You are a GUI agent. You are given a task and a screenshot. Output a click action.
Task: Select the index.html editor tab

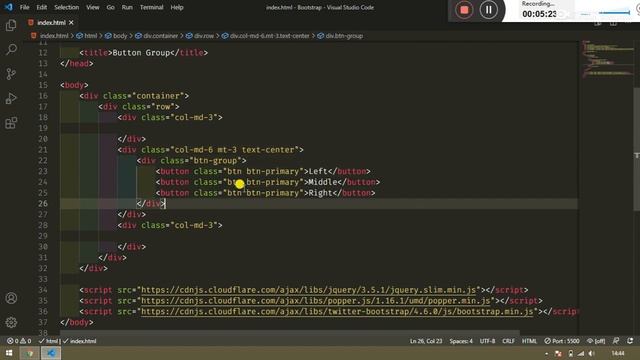coord(51,22)
